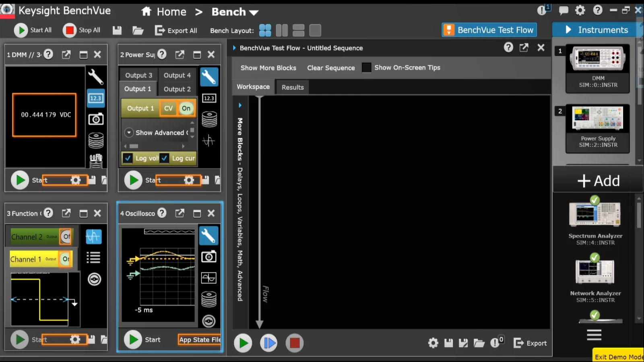
Task: Open oscilloscope data logger icon
Action: (209, 299)
